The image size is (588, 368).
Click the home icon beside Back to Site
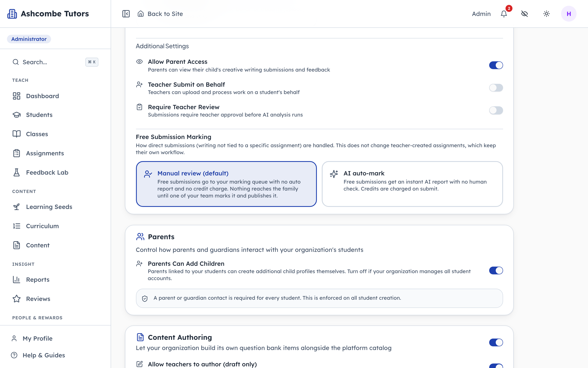[141, 14]
